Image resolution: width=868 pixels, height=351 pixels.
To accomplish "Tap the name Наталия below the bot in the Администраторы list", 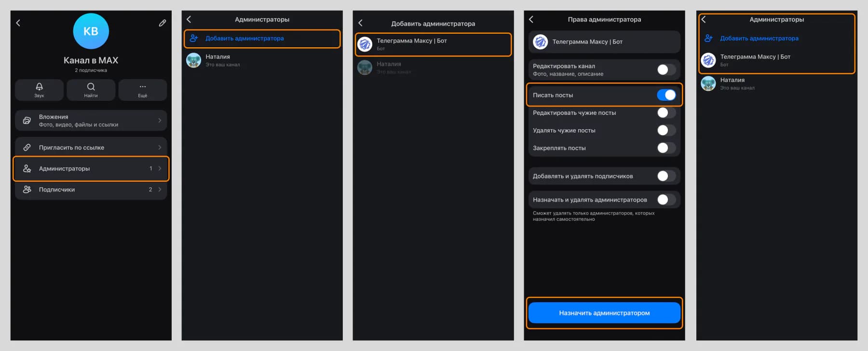I will (x=732, y=80).
